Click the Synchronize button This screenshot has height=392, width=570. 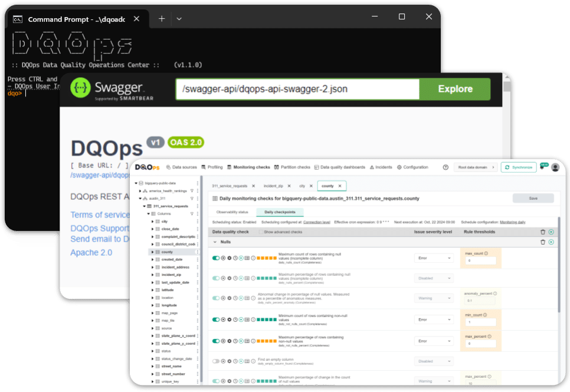[x=519, y=167]
